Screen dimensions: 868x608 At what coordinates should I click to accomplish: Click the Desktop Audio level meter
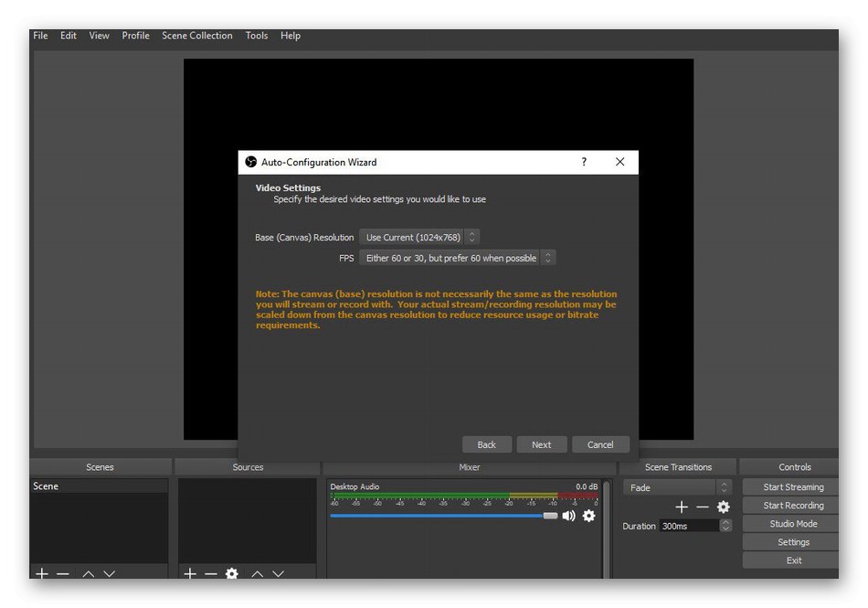pos(464,495)
